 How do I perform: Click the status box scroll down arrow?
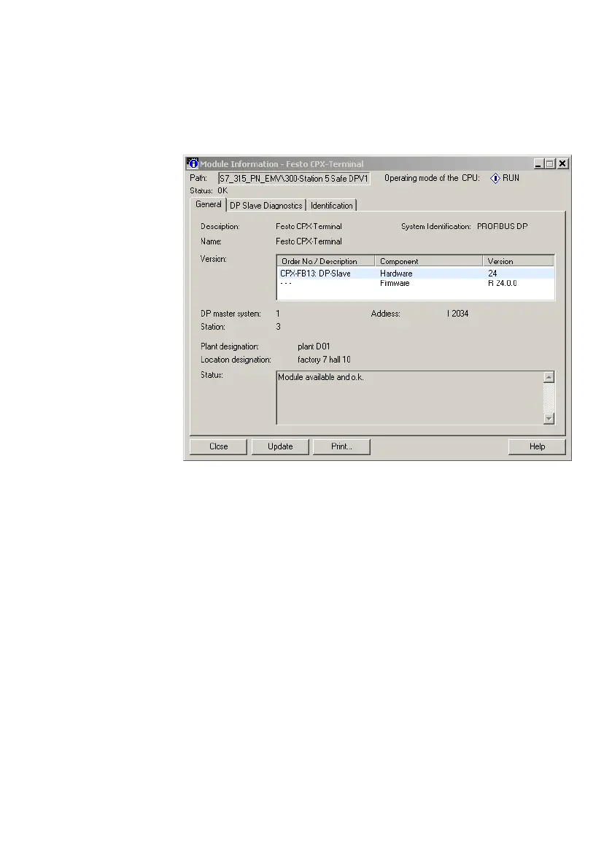coord(549,419)
